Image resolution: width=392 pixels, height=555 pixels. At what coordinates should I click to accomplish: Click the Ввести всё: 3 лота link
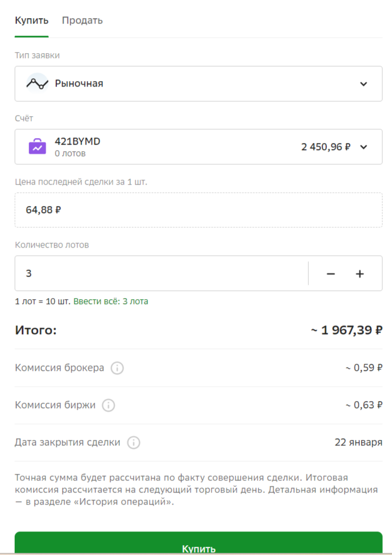pos(110,301)
